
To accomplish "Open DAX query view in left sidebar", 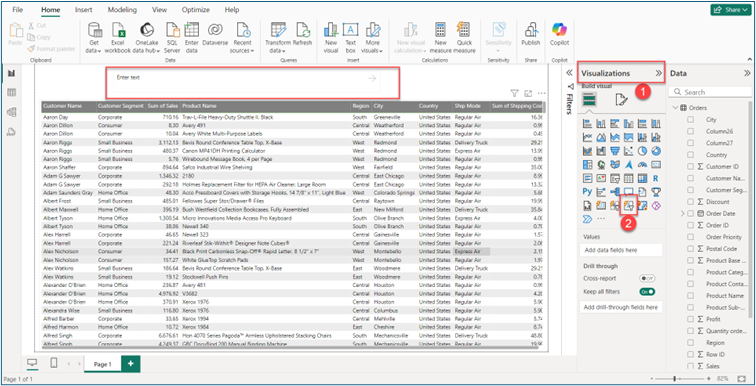I will click(x=12, y=132).
